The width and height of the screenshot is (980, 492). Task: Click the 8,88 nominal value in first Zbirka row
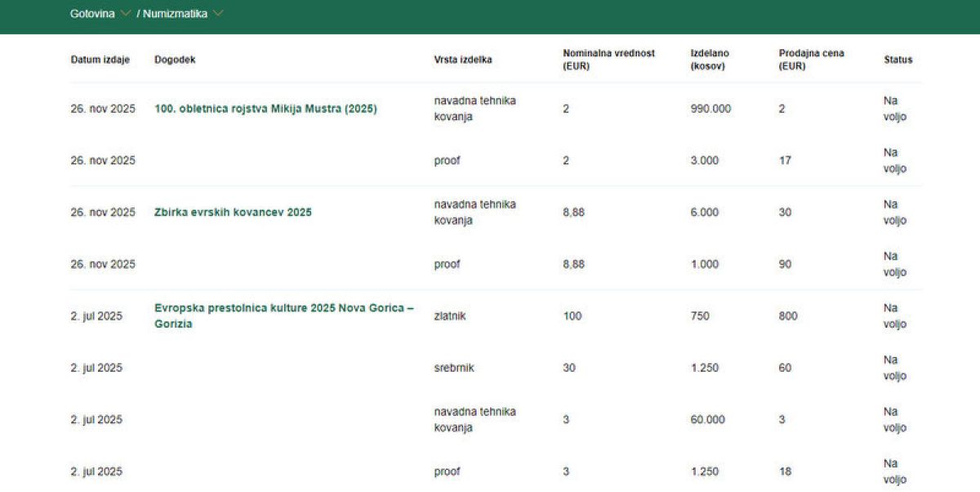[573, 212]
